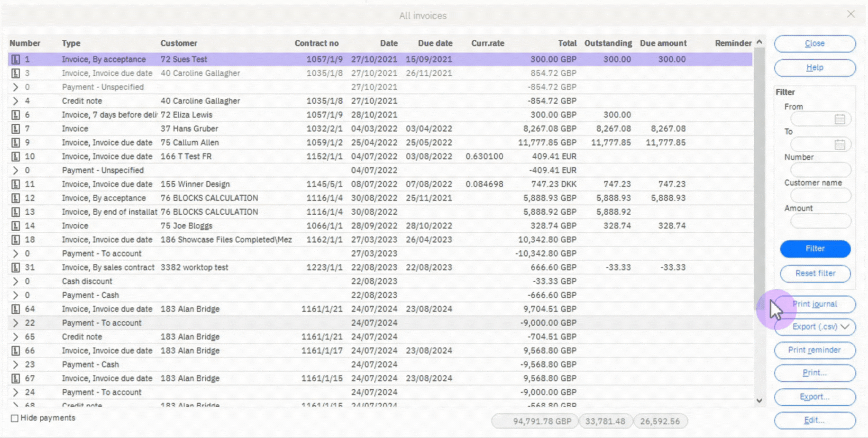Click inside the Customer name filter field
Image resolution: width=868 pixels, height=438 pixels.
(x=820, y=195)
